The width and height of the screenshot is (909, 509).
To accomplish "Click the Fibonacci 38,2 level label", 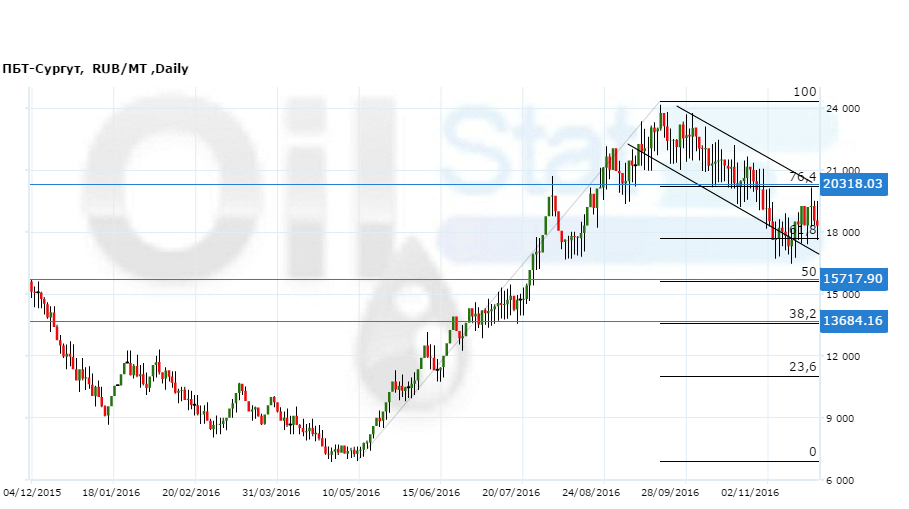I will coord(803,313).
